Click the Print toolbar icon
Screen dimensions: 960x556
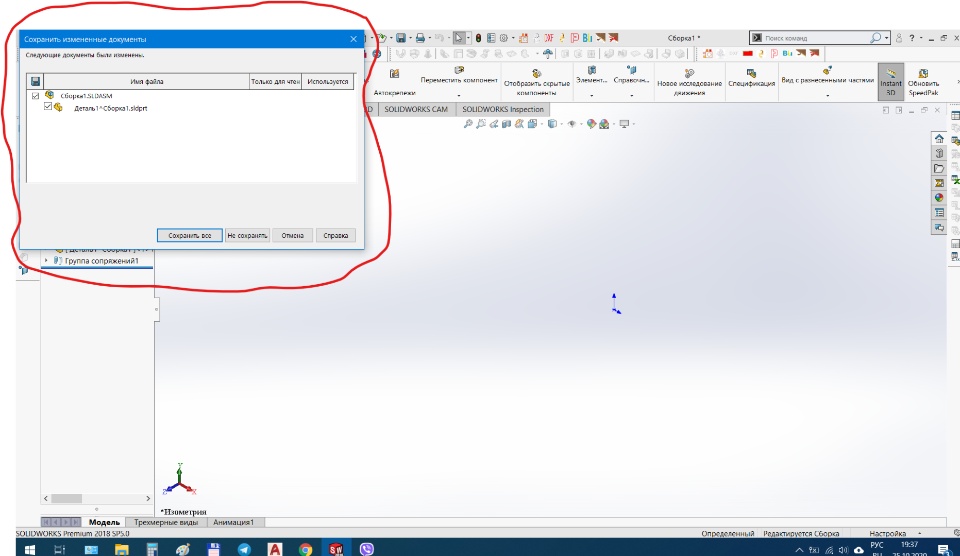[x=420, y=38]
